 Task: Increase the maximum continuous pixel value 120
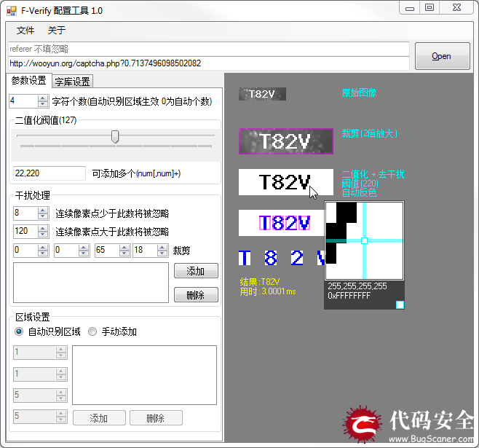point(43,228)
